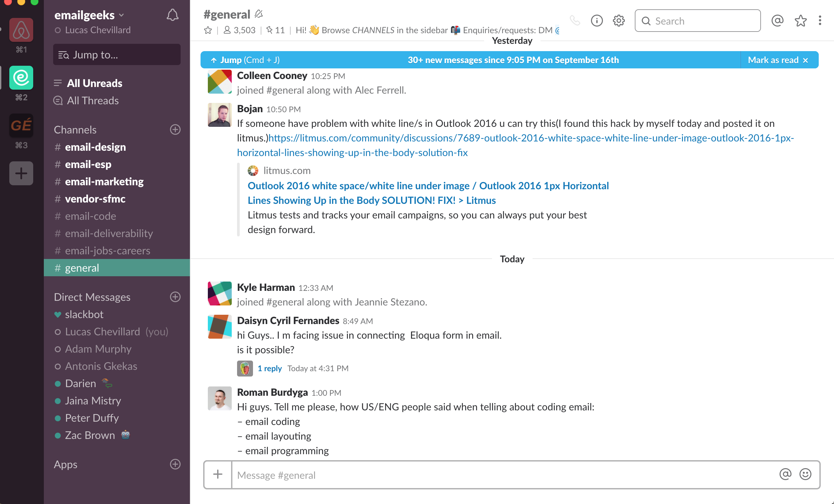Open the All Unreads view
The width and height of the screenshot is (834, 504).
[95, 83]
